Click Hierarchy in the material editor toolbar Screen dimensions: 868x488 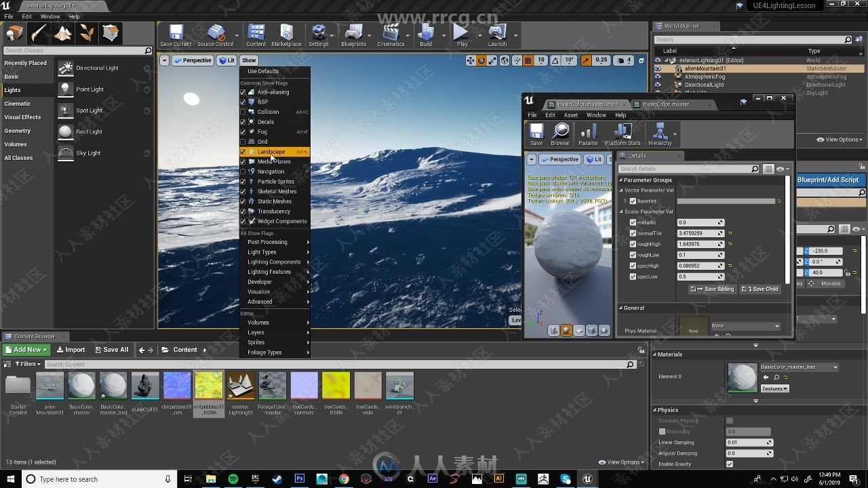point(659,134)
